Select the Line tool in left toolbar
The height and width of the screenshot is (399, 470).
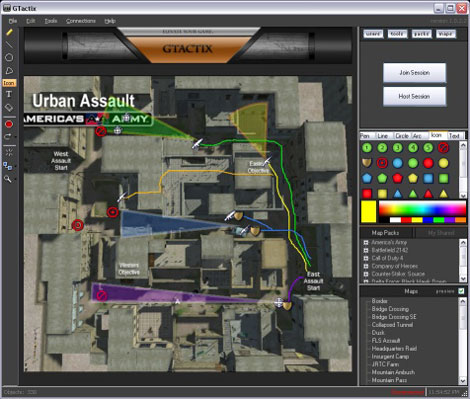coord(9,44)
